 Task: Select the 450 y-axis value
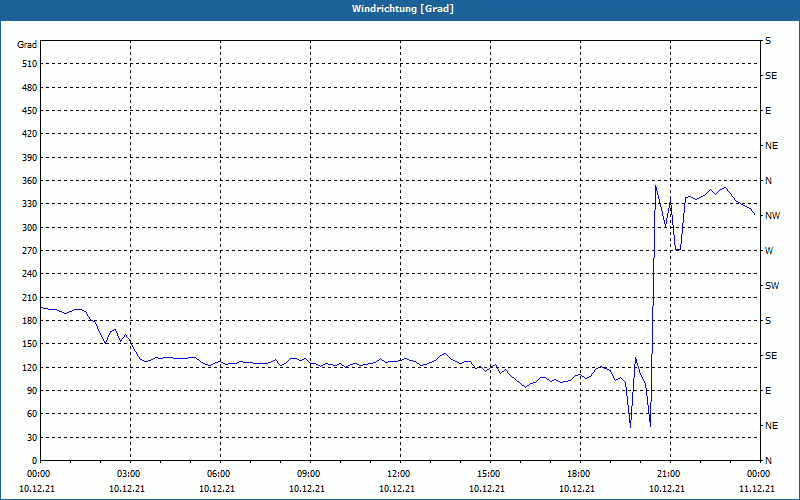(29, 111)
